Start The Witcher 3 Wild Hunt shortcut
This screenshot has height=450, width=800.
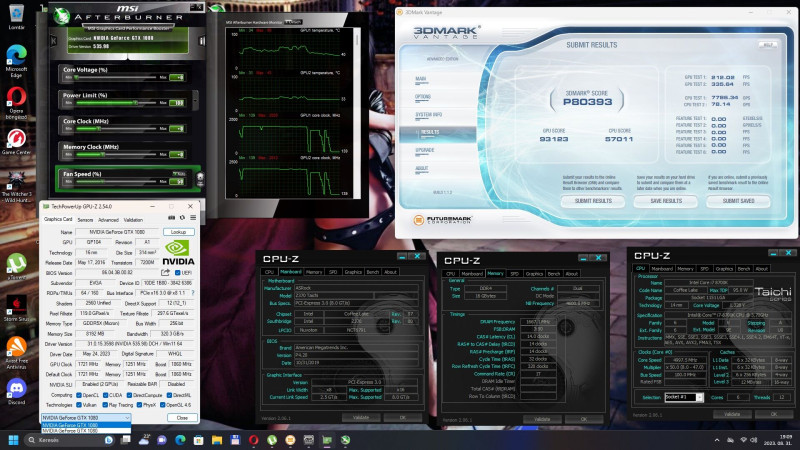(16, 187)
